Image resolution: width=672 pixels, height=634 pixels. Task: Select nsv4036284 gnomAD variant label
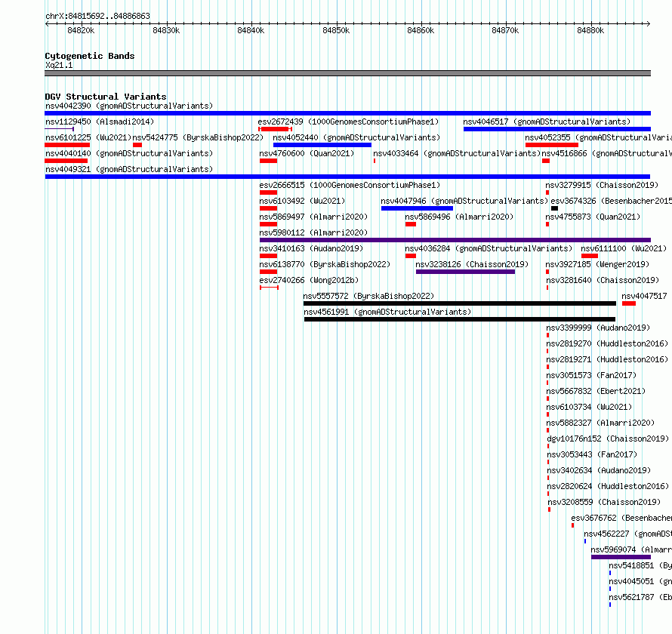tap(488, 248)
